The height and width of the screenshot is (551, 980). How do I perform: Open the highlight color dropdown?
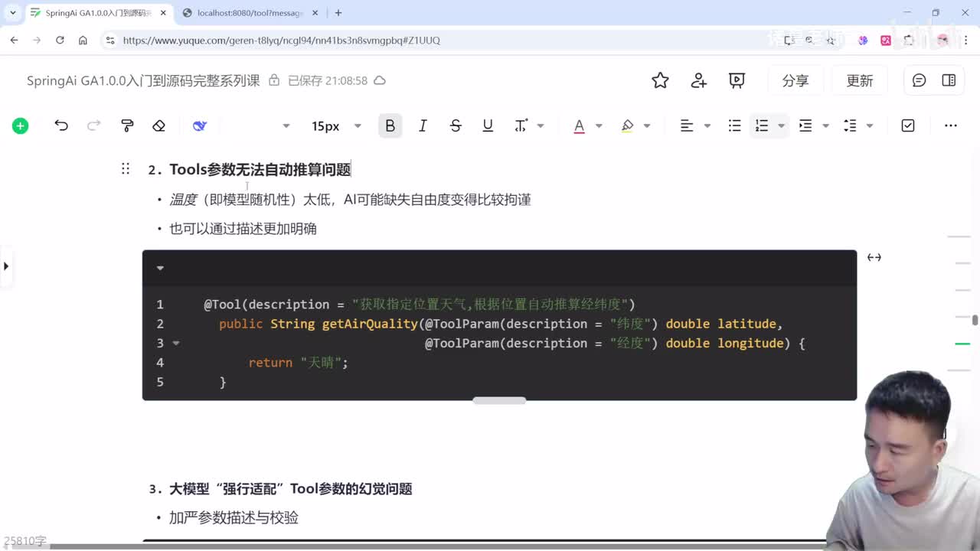pyautogui.click(x=647, y=126)
